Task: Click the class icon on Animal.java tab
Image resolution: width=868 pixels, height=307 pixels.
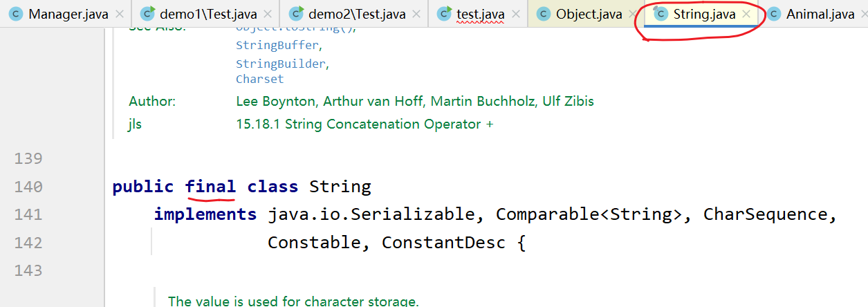Action: tap(775, 14)
